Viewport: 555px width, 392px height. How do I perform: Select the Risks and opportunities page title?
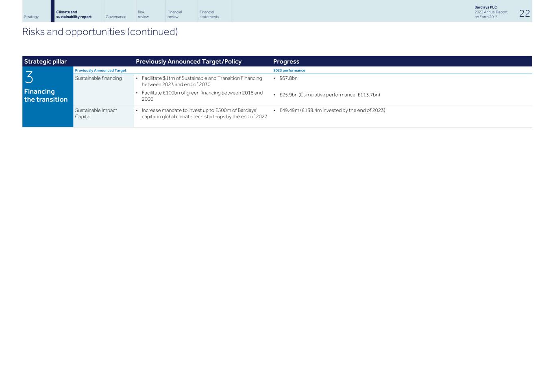click(x=100, y=31)
